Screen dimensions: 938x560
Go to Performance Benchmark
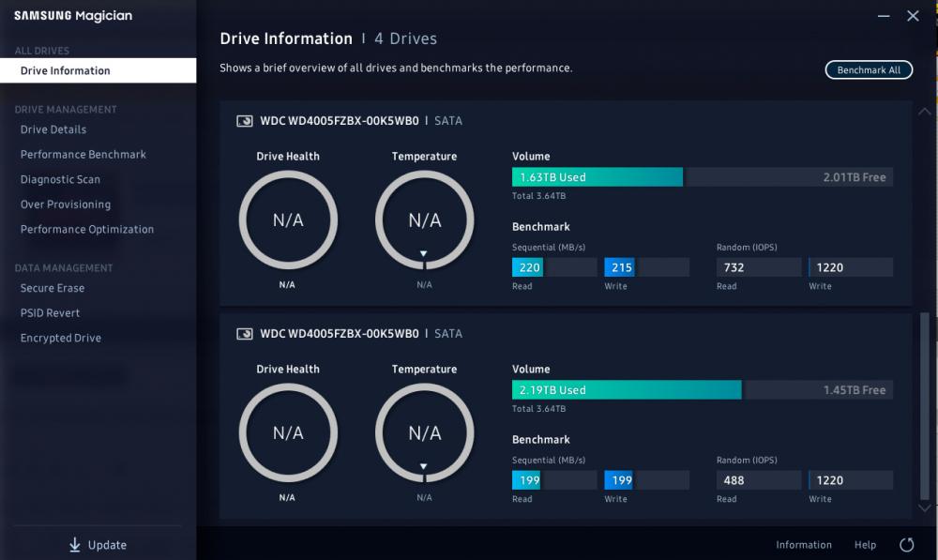click(x=83, y=155)
